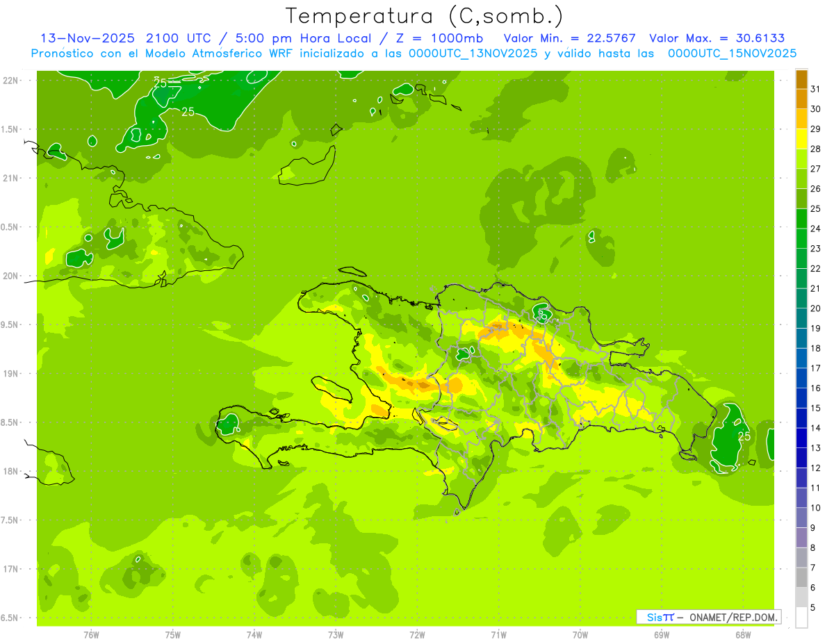
Task: Pick the yellow legend swatch between 28 and 29
Action: [802, 139]
